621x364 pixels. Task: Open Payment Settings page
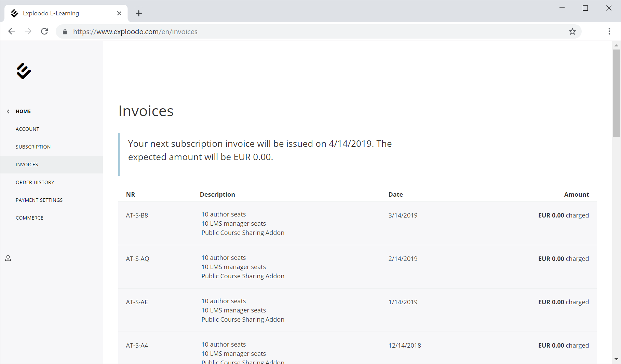coord(39,200)
